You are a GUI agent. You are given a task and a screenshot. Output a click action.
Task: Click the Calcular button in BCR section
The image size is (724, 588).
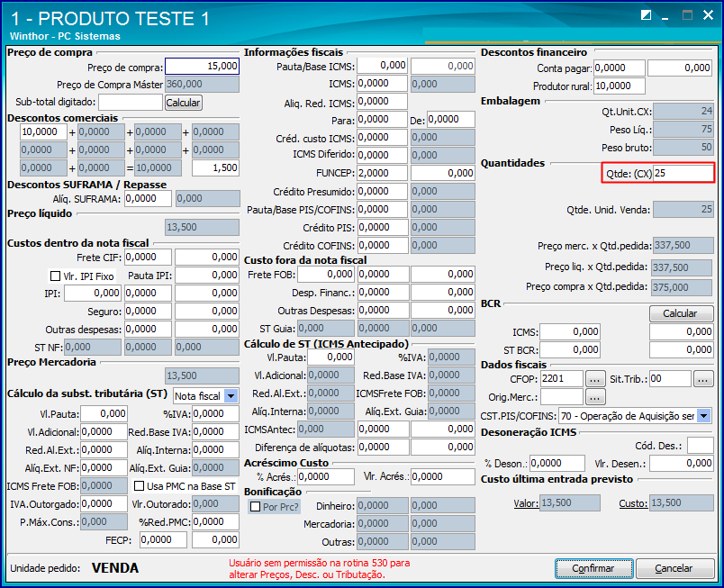681,314
